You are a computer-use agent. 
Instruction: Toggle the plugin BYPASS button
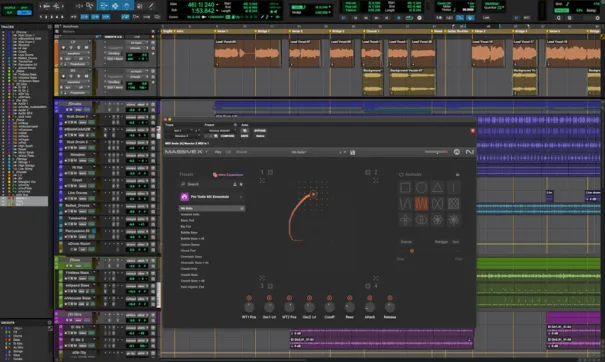tap(260, 131)
